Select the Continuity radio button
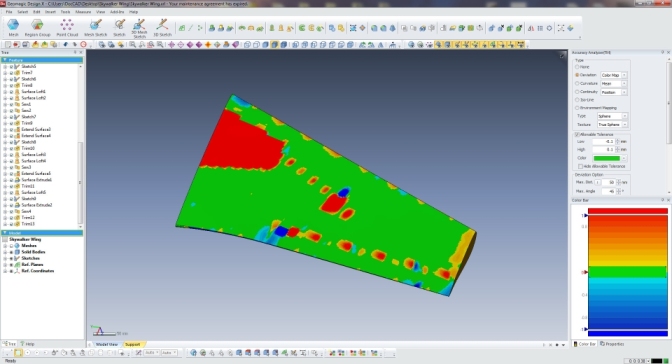The image size is (672, 364). point(577,92)
